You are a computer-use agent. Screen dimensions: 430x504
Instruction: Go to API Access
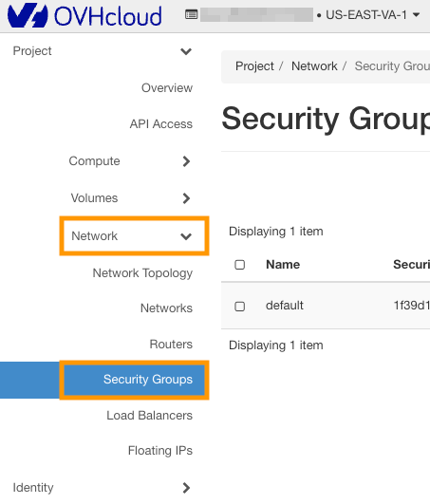(161, 124)
